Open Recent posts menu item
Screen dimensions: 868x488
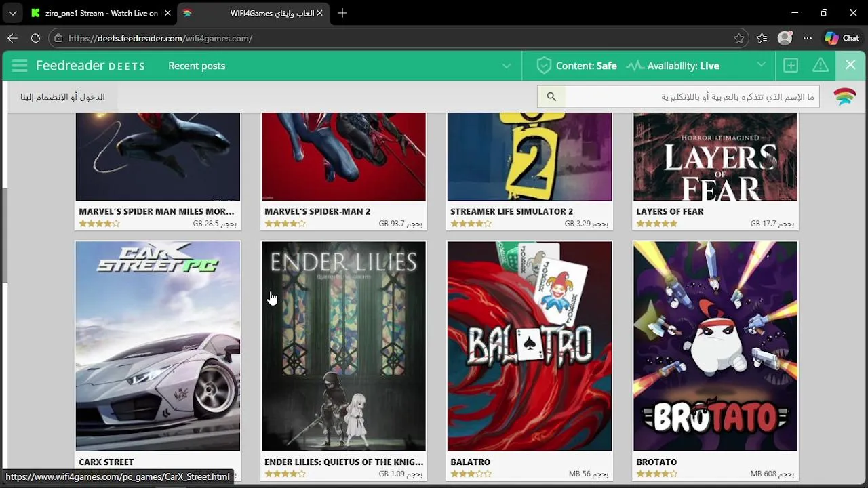click(x=197, y=66)
